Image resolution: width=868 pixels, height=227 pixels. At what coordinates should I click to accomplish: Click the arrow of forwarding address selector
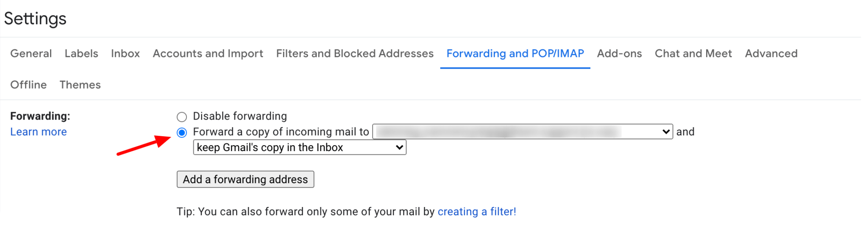(x=666, y=132)
